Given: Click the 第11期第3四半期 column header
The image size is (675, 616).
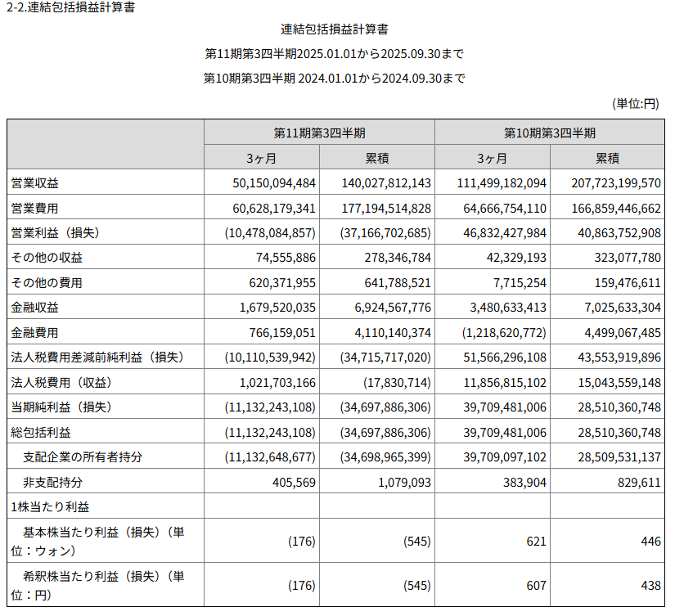Looking at the screenshot, I should tap(319, 133).
